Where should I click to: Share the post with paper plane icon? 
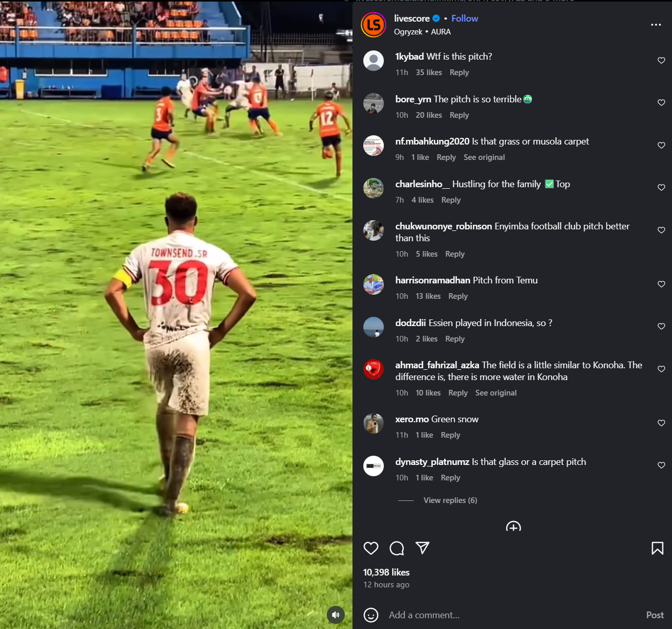422,548
